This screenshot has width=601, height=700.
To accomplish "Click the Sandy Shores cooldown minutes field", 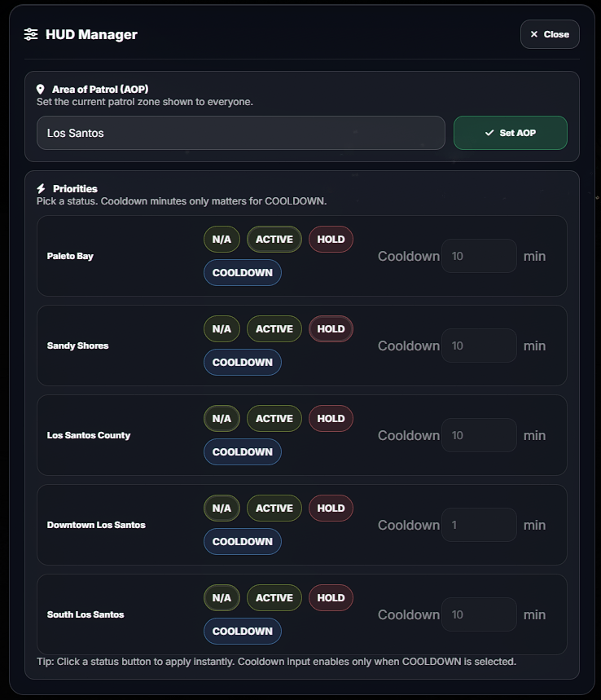I will click(479, 346).
